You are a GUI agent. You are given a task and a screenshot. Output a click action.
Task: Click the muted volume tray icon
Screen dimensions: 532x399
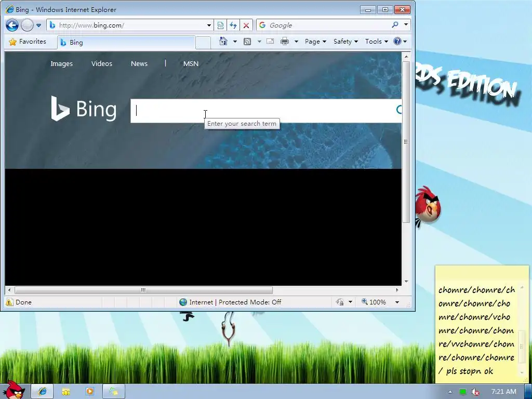(x=475, y=392)
